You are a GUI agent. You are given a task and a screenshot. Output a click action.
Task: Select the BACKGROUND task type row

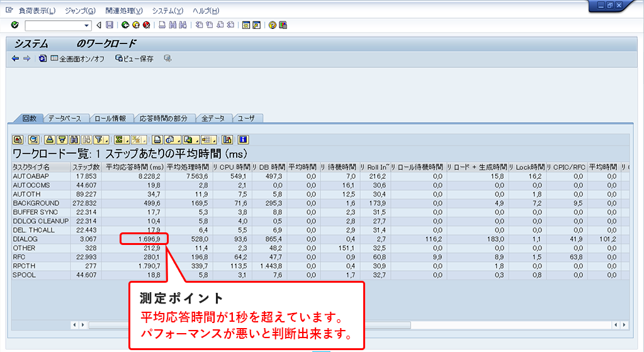(320, 203)
